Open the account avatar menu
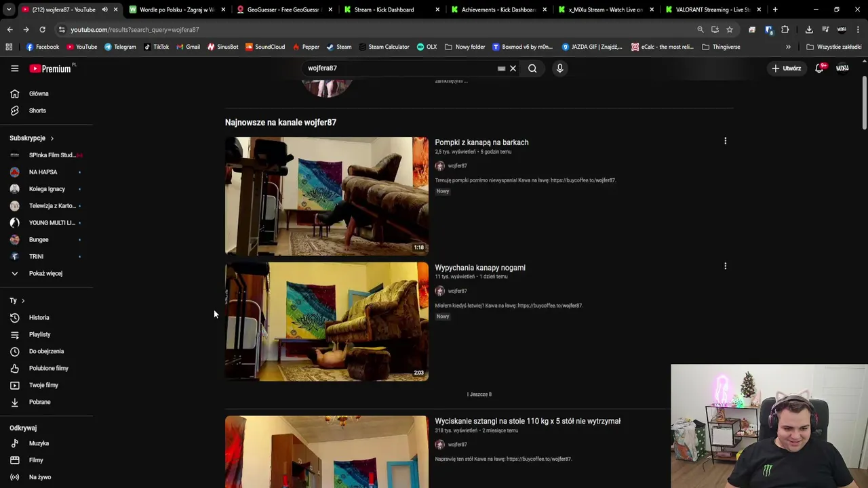Image resolution: width=868 pixels, height=488 pixels. tap(842, 68)
